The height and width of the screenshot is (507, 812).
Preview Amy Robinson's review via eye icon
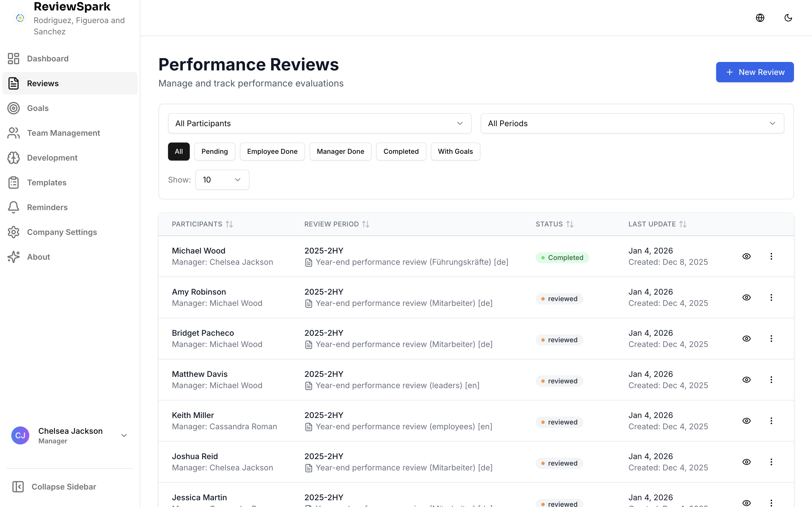click(746, 297)
